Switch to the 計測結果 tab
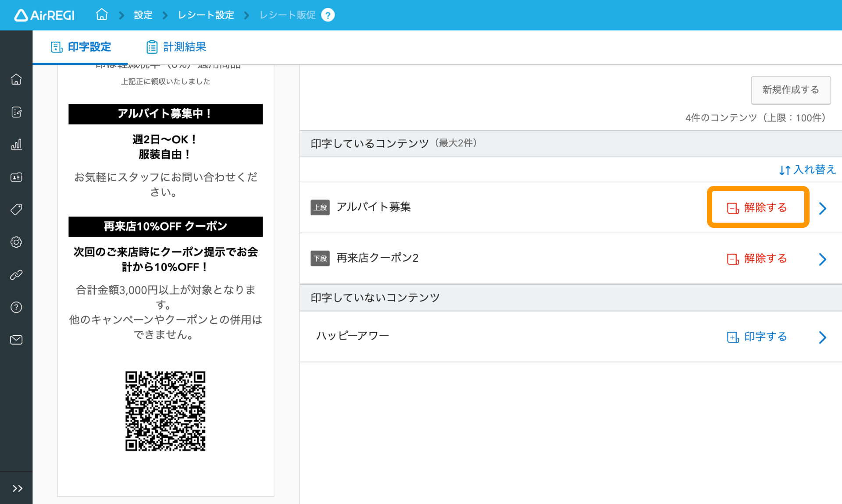 176,47
